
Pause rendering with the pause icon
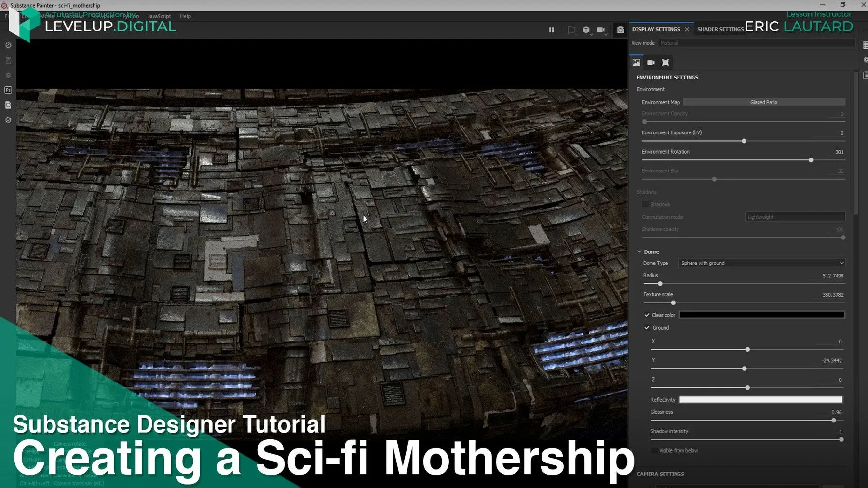[x=551, y=30]
